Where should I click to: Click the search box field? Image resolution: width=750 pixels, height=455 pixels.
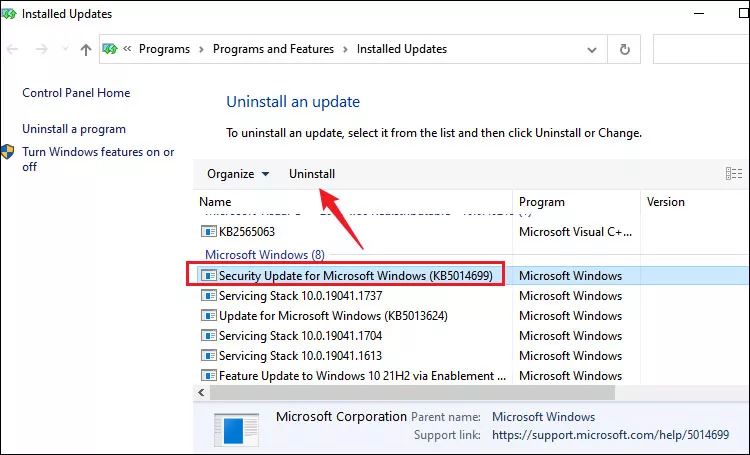(701, 49)
